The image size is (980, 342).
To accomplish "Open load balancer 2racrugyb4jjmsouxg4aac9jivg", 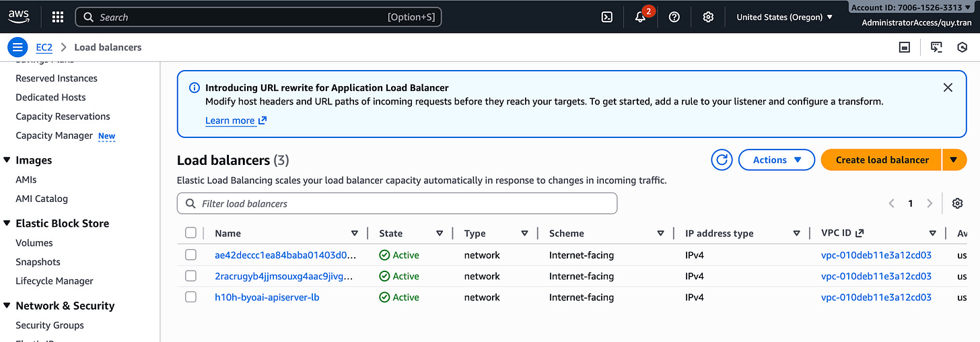I will click(x=283, y=276).
